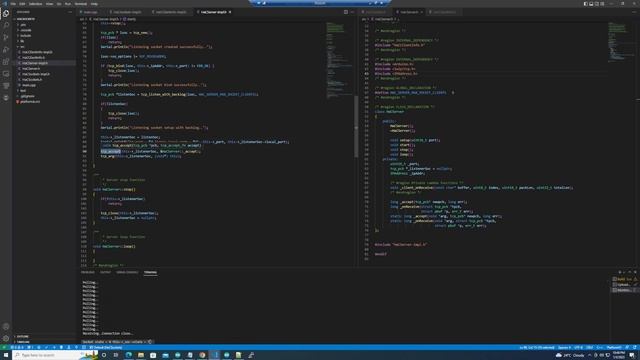
Task: Click the Windows Start button
Action: [x=6, y=355]
